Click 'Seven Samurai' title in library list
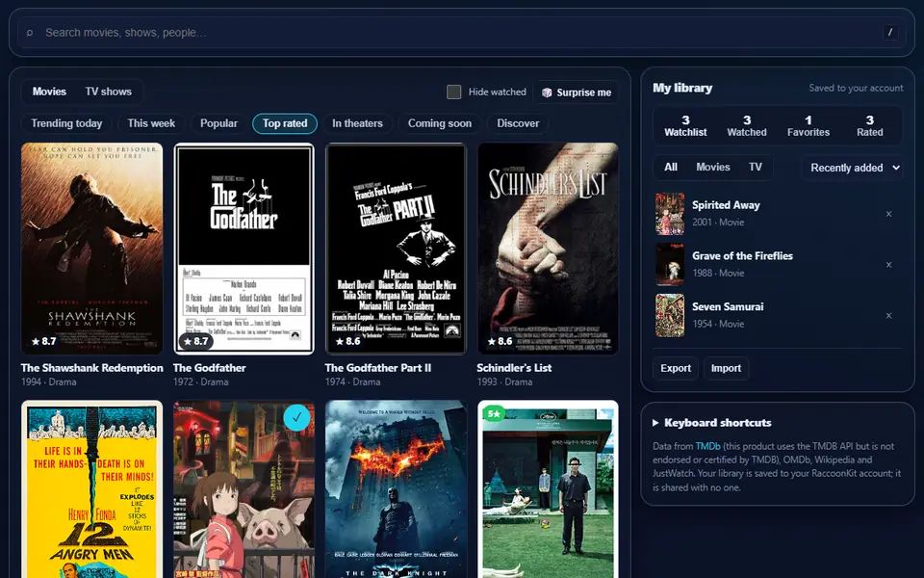 (x=728, y=306)
